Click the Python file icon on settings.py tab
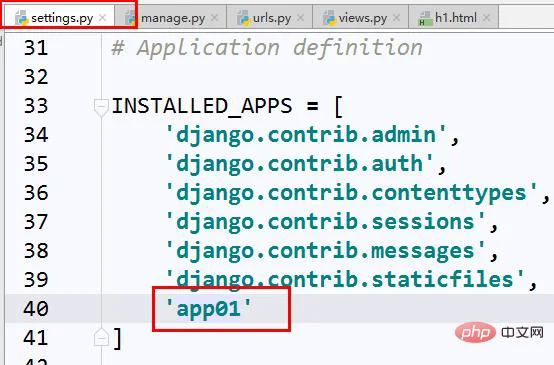 point(22,18)
